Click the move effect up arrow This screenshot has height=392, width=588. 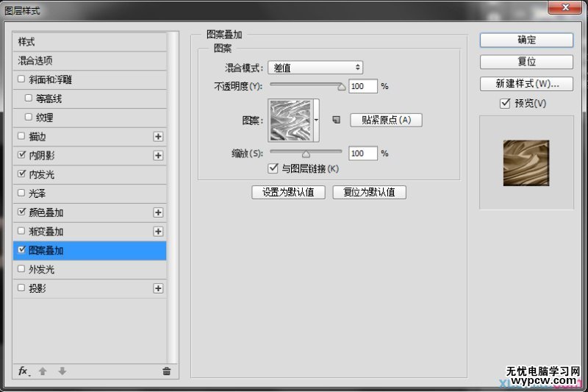click(43, 371)
